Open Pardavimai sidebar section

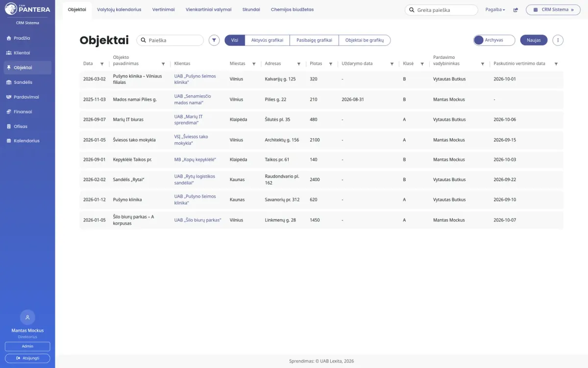click(27, 97)
